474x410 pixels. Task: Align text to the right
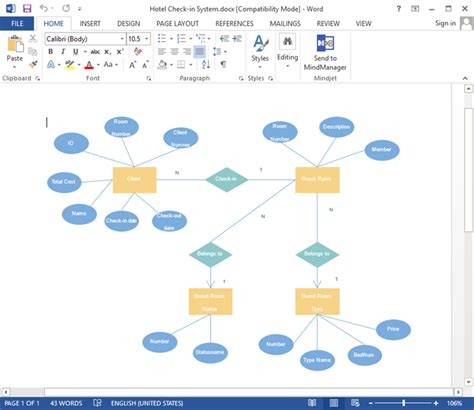(x=187, y=52)
